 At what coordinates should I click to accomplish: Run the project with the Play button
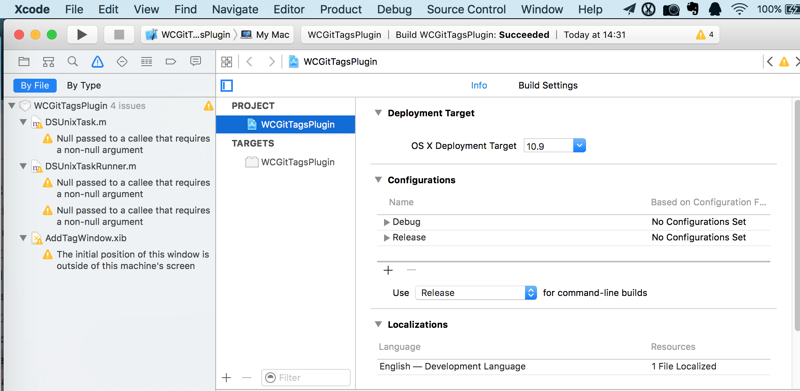pyautogui.click(x=82, y=35)
